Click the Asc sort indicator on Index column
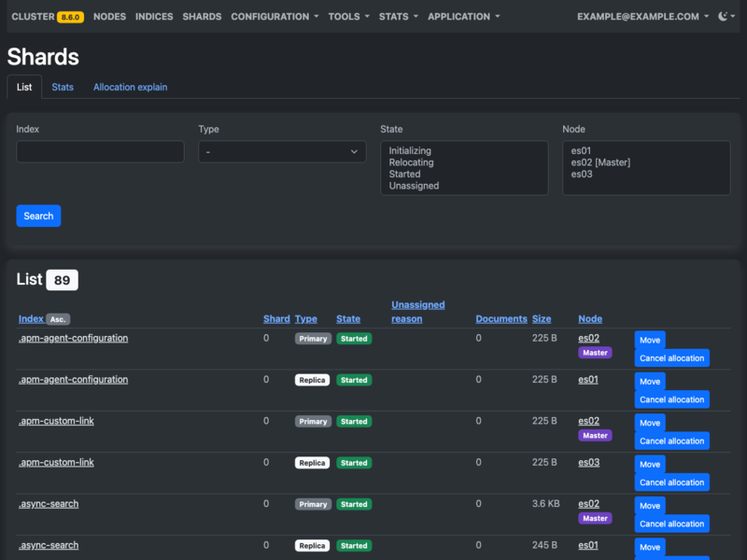 point(56,318)
